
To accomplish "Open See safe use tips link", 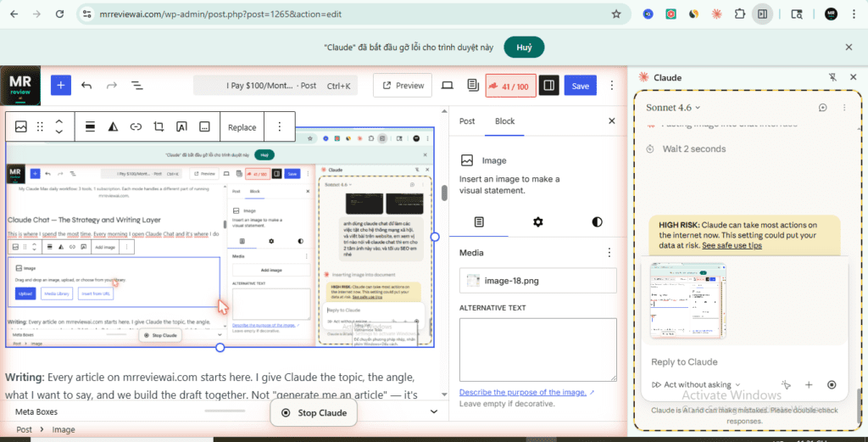I will 732,245.
